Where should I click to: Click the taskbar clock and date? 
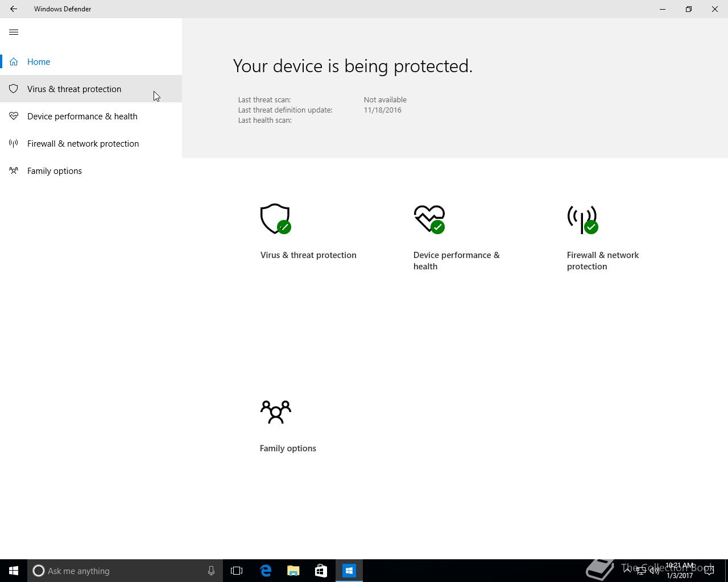click(x=680, y=571)
